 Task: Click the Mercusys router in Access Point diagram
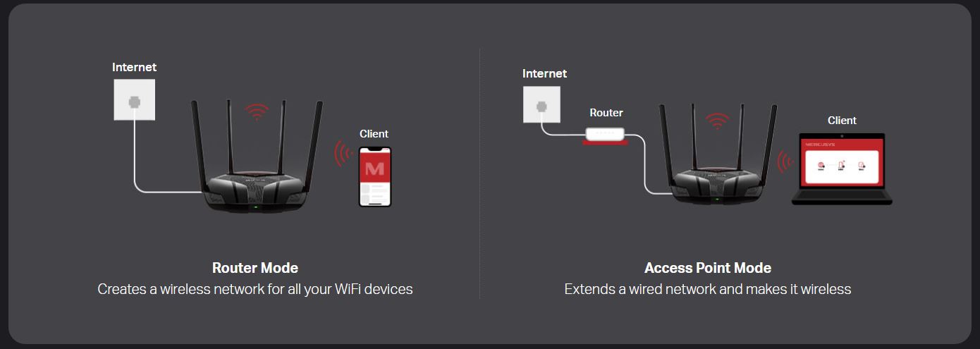718,155
